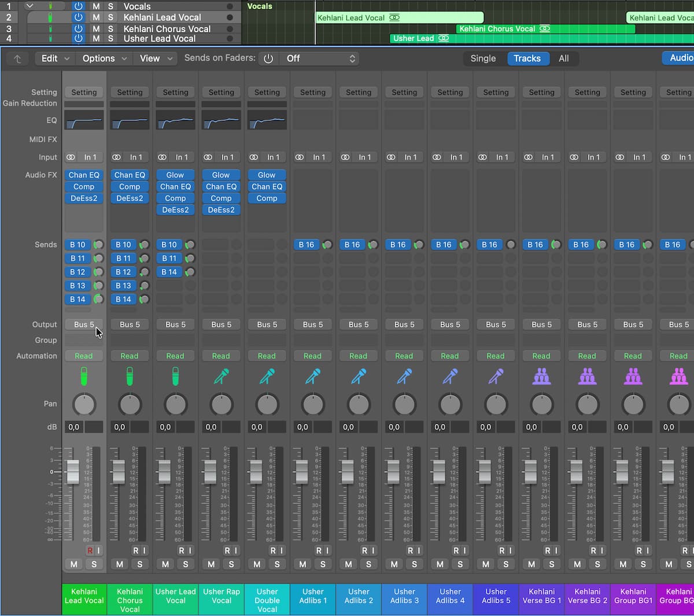The height and width of the screenshot is (616, 694).
Task: Select the Usher Lead Vocal channel strip icon
Action: [175, 377]
